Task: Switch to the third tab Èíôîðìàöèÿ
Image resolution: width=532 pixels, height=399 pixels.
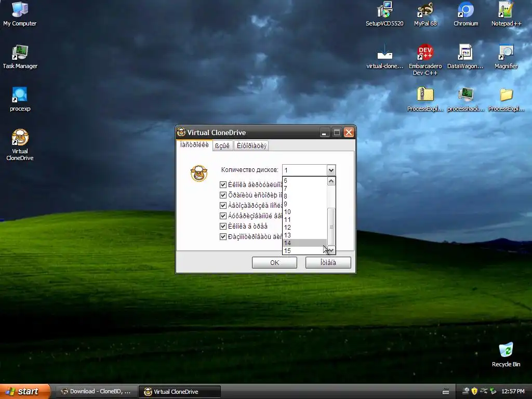Action: coord(251,146)
